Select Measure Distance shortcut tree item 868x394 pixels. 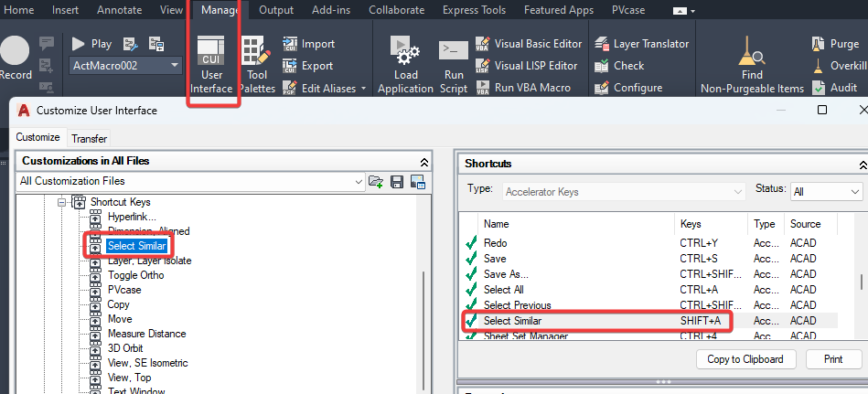(x=146, y=334)
